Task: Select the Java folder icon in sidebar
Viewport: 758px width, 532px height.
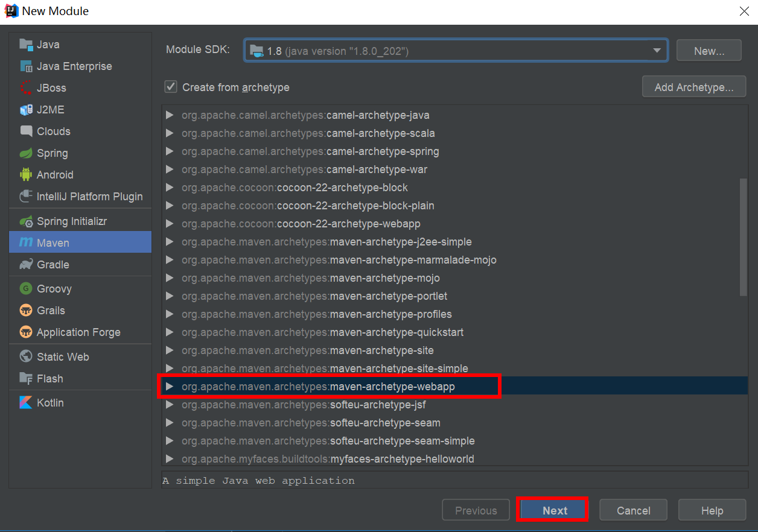Action: (x=26, y=45)
